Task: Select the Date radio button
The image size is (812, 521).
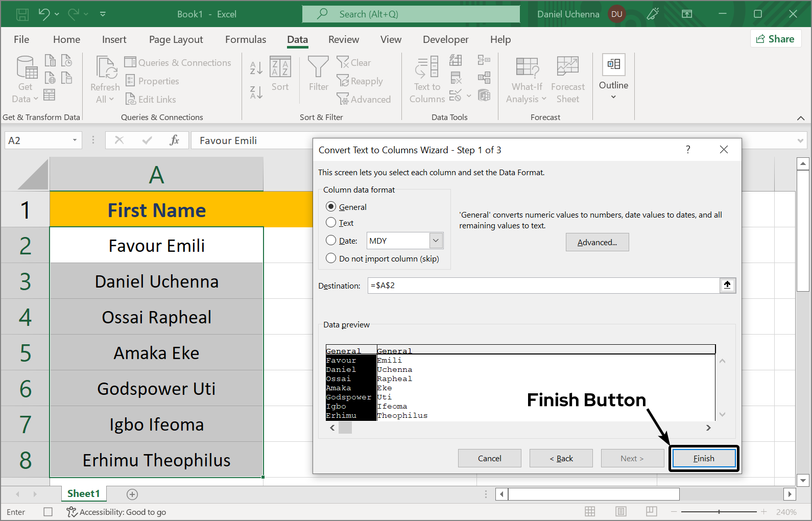Action: click(331, 241)
